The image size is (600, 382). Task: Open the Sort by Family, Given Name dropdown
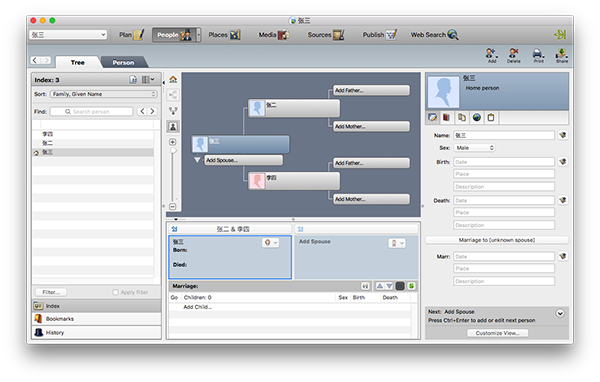(104, 94)
